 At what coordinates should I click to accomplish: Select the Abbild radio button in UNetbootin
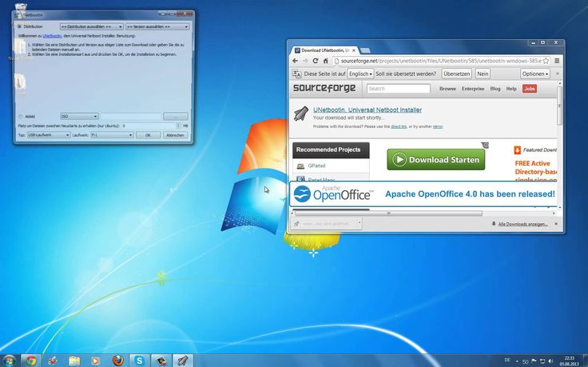[20, 116]
